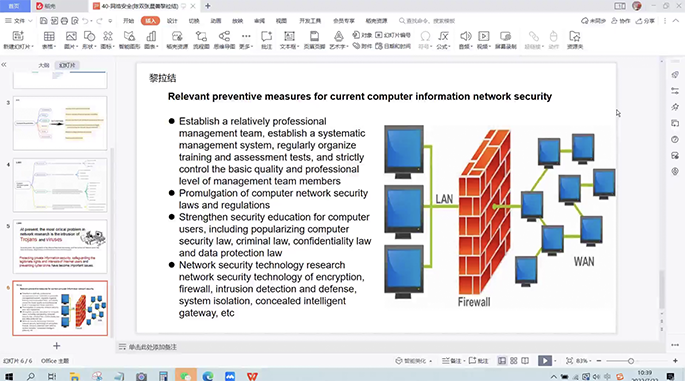
Task: Insert a new slide from ribbon
Action: point(18,40)
